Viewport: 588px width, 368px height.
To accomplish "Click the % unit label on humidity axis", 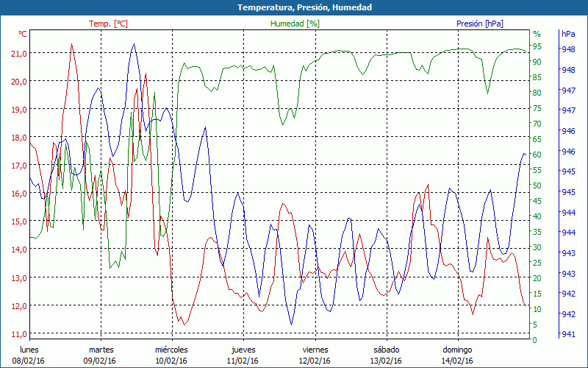I will 537,34.
